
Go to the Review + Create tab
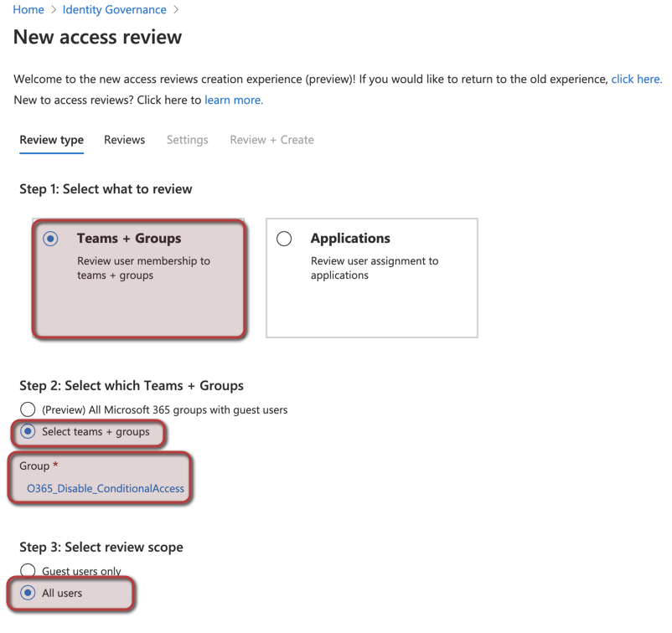(x=271, y=140)
